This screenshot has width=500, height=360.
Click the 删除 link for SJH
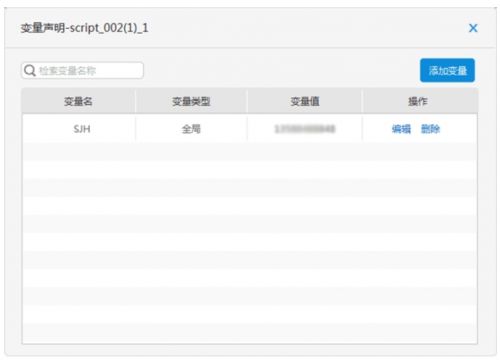pos(430,129)
